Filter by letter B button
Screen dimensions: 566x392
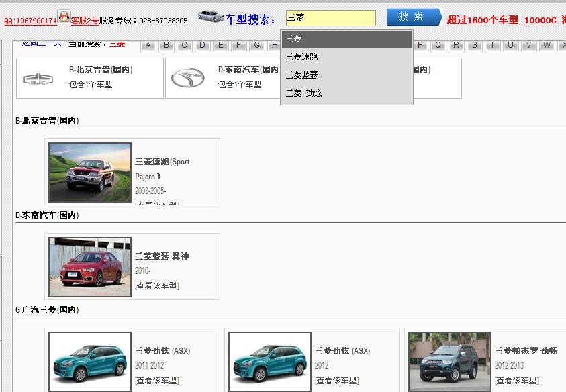point(167,46)
